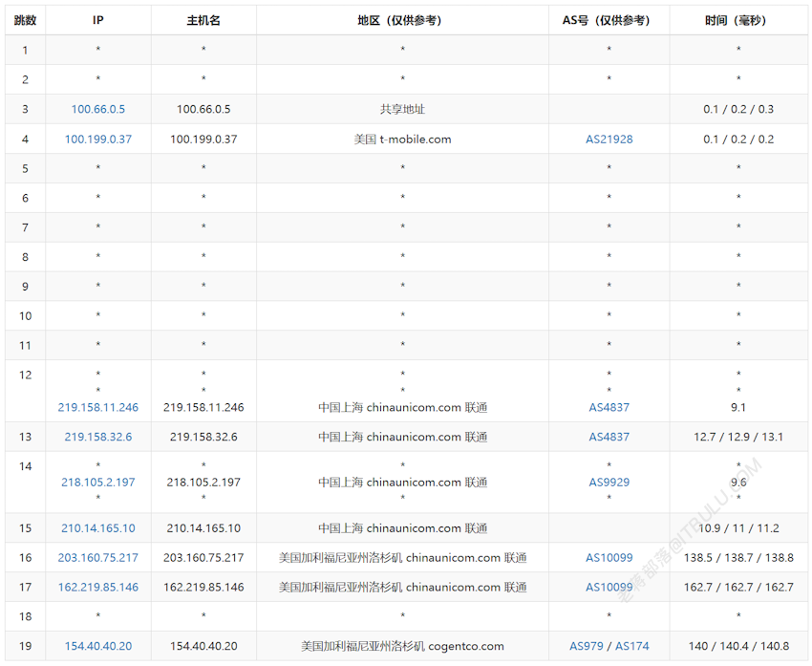Open the AS979 link
Image resolution: width=812 pixels, height=666 pixels.
(x=587, y=647)
